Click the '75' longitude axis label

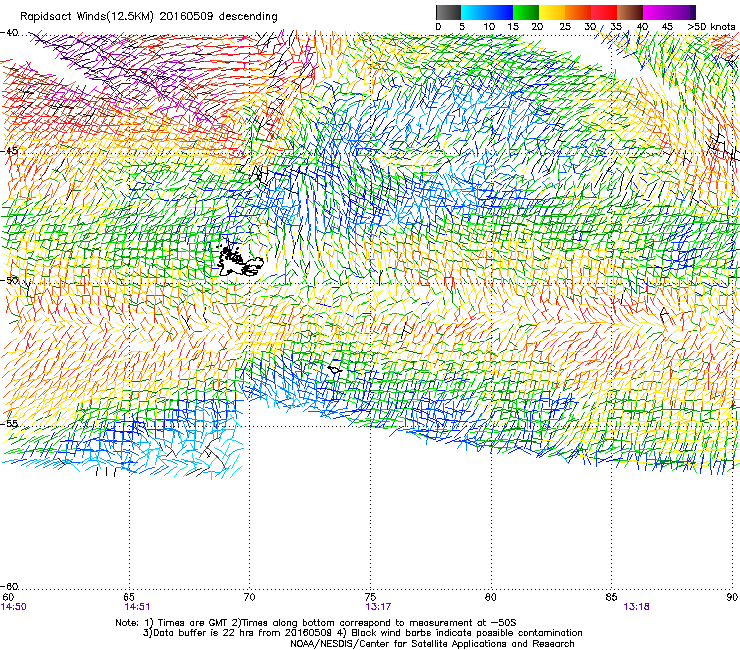coord(370,597)
